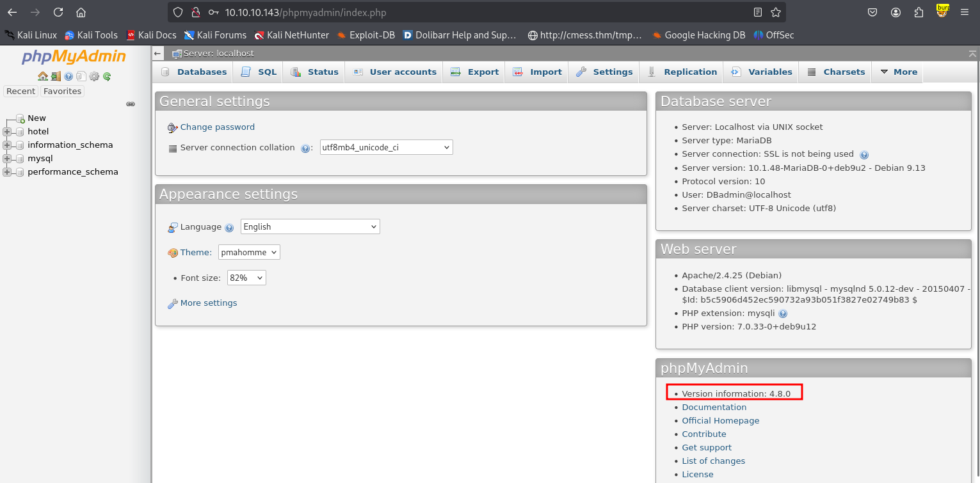Image resolution: width=980 pixels, height=483 pixels.
Task: Click the help icon beside Server connection collation
Action: [305, 148]
